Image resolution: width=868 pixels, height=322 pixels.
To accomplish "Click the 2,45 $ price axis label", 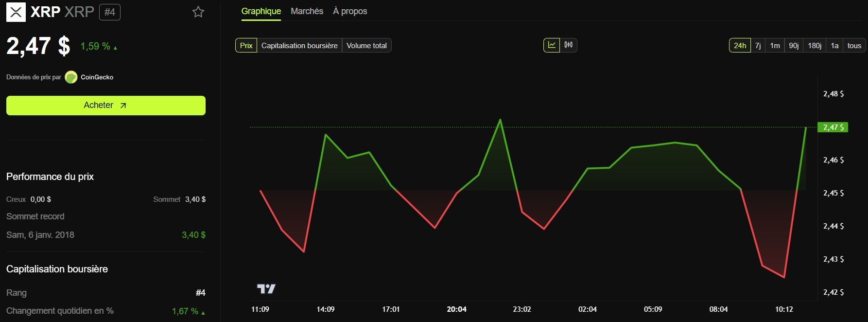I will (833, 193).
